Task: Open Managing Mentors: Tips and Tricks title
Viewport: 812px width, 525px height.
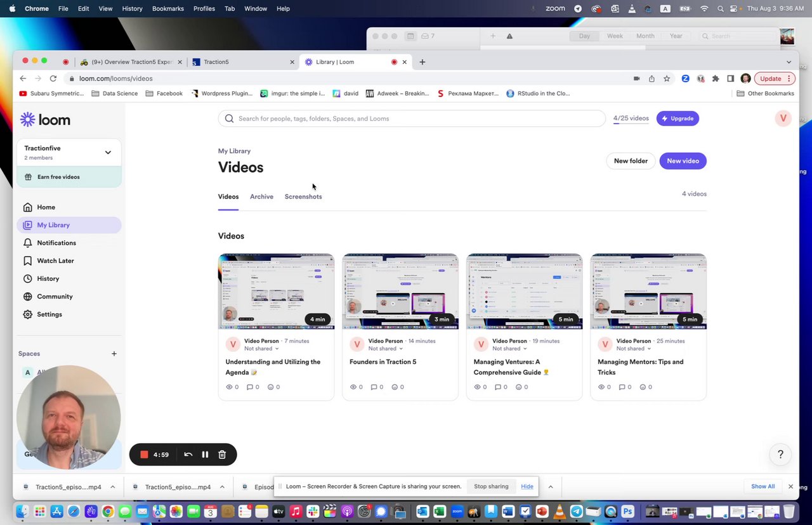Action: coord(641,367)
